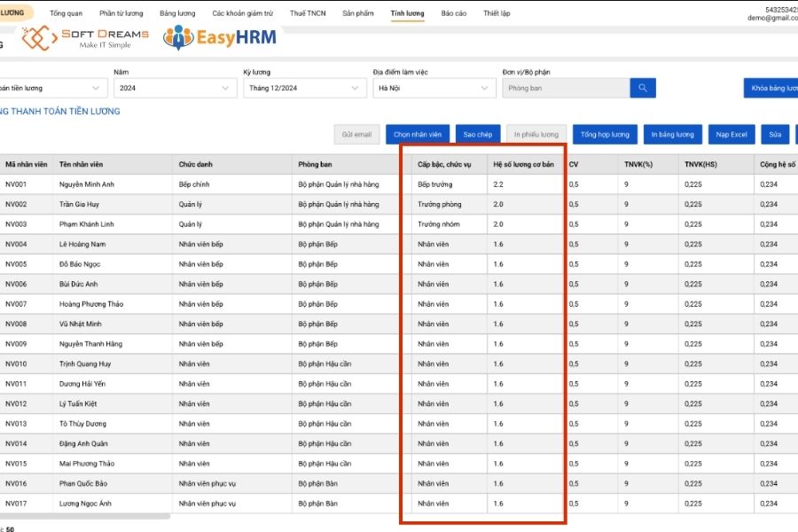Click the Tổng hợp lương button

click(605, 135)
